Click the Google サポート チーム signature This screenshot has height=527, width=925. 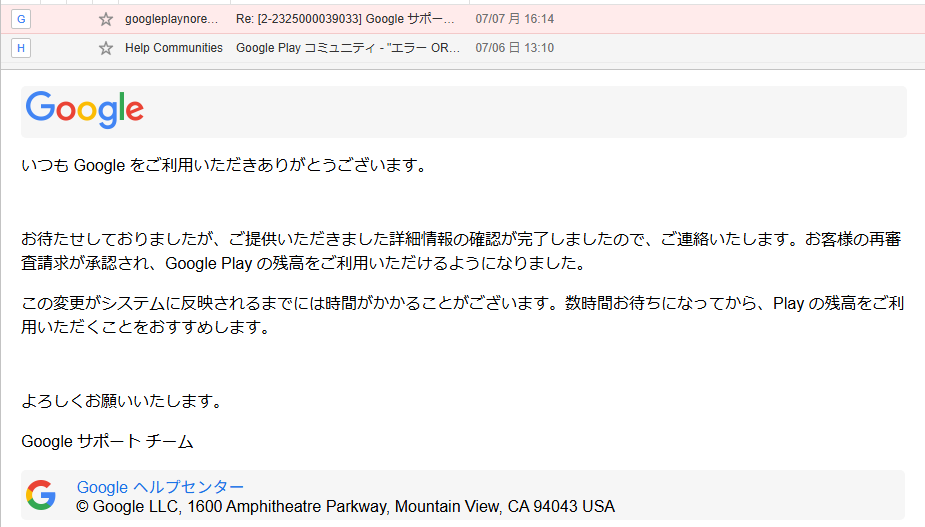107,441
